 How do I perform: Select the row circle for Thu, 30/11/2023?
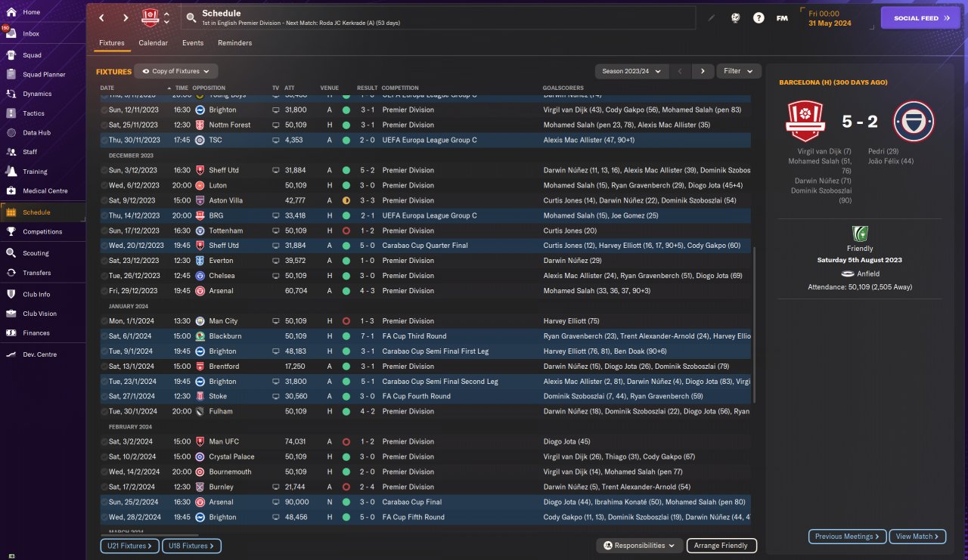click(x=104, y=140)
